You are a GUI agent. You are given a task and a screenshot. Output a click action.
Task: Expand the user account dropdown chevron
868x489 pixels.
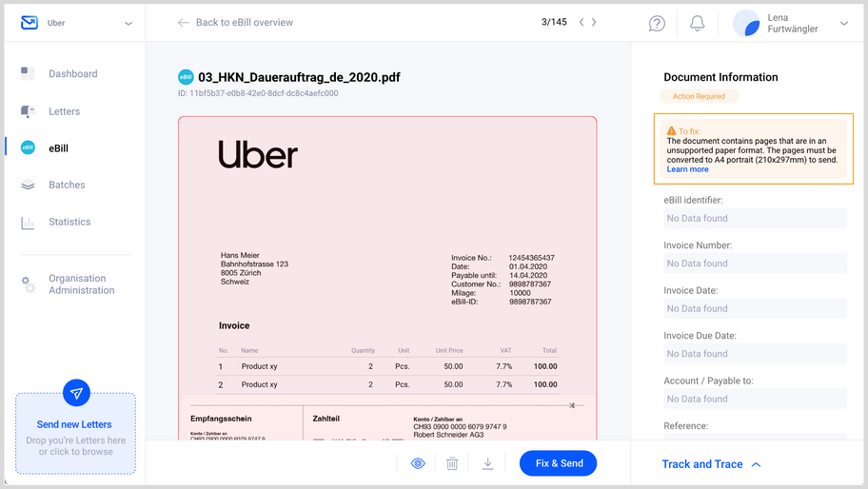[x=844, y=23]
